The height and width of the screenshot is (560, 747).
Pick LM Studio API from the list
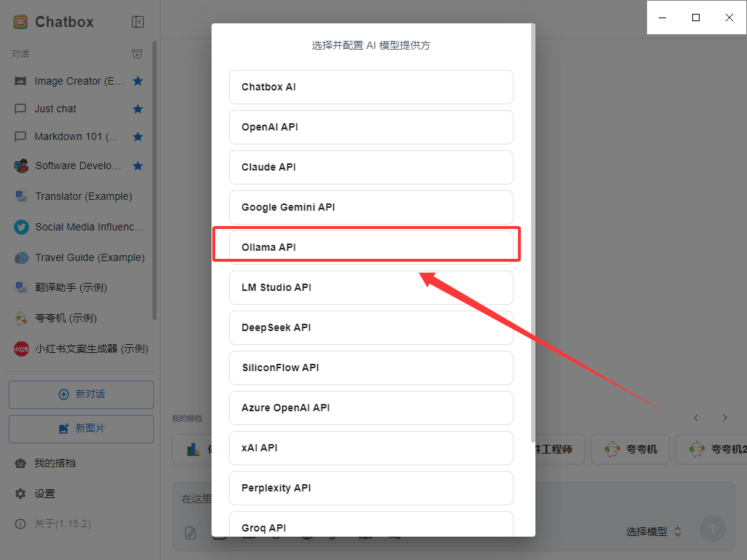371,287
